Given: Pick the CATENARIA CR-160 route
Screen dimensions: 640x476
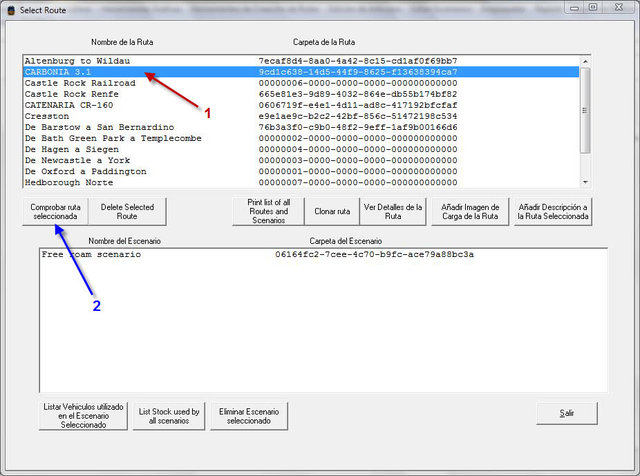Looking at the screenshot, I should point(72,105).
